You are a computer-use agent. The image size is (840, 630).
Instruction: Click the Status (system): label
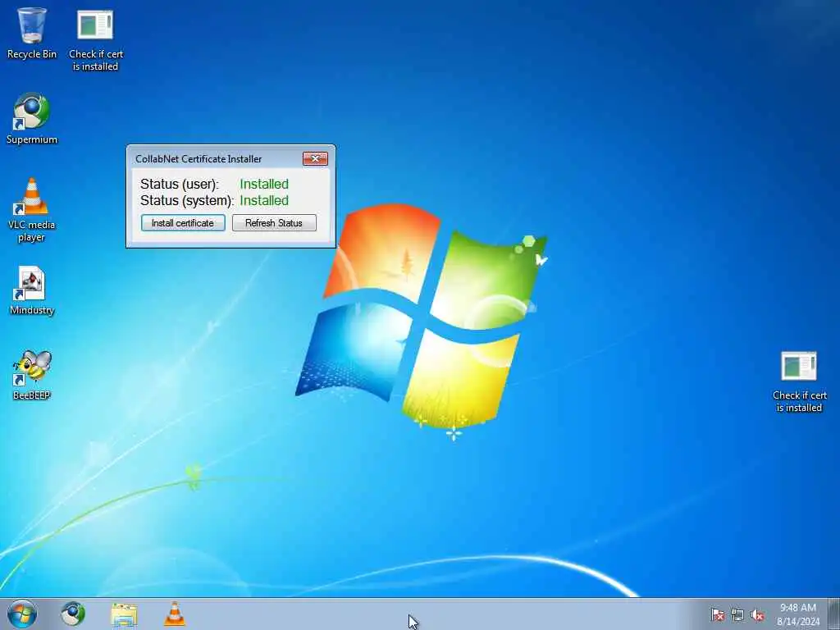point(187,201)
